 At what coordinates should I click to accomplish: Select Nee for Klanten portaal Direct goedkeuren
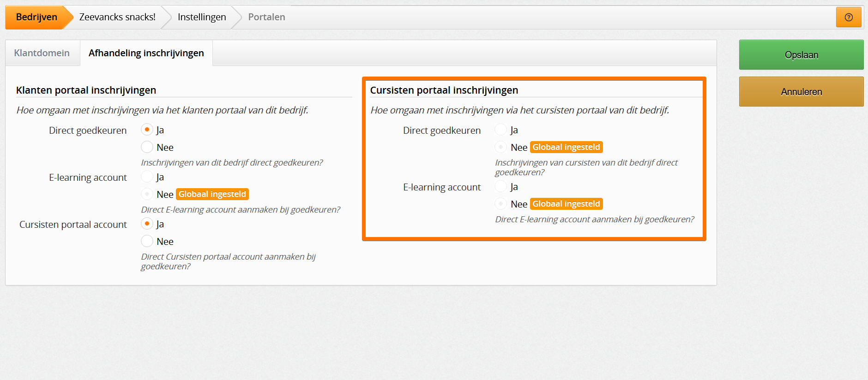point(147,147)
